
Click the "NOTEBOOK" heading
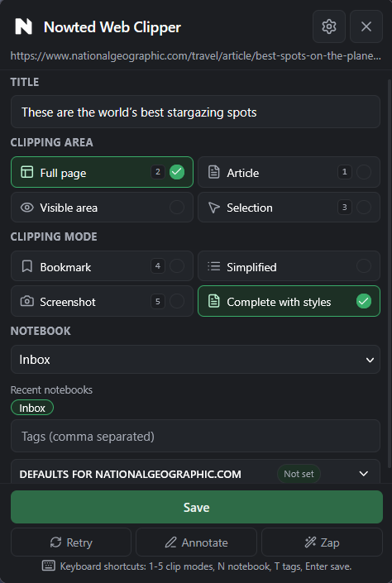coord(41,331)
